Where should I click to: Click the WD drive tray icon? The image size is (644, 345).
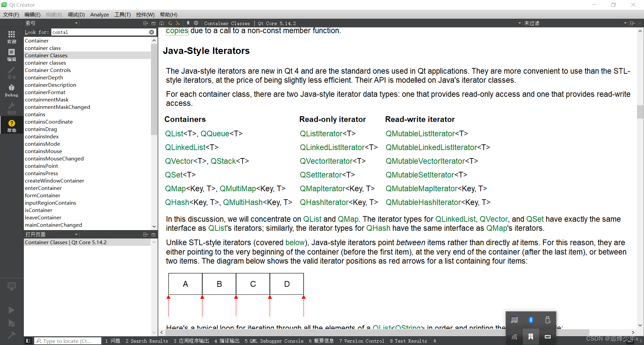pyautogui.click(x=548, y=337)
